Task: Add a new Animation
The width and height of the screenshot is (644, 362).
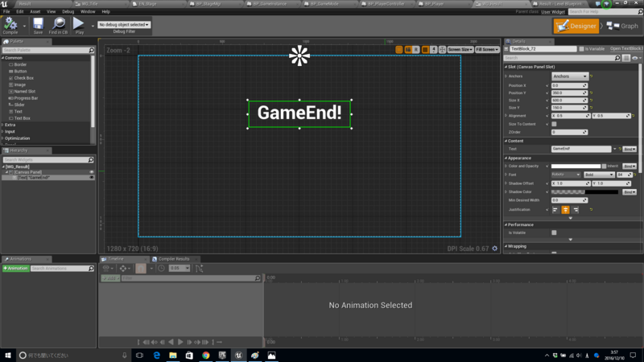Action: 15,269
